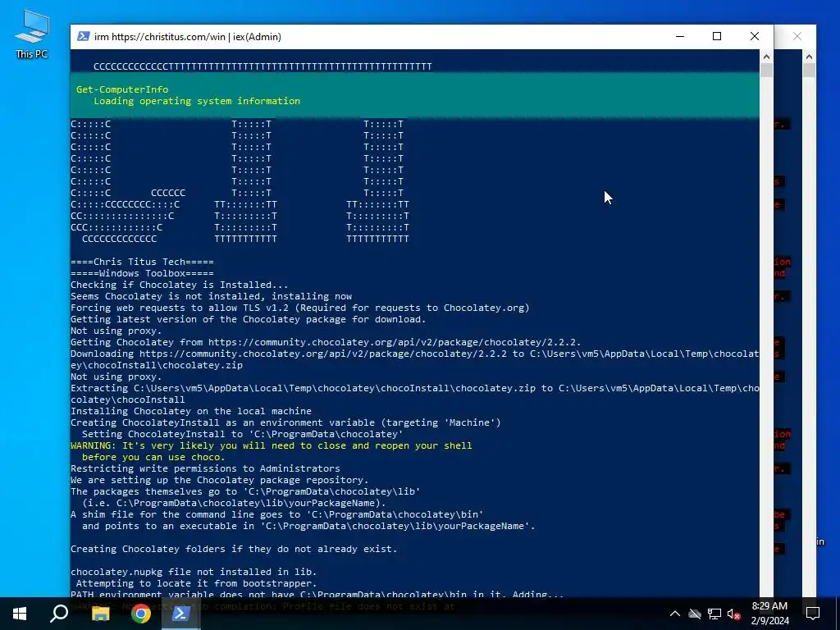Click the 'Getting Chocolatey from https://community' line
Image resolution: width=840 pixels, height=630 pixels.
326,342
